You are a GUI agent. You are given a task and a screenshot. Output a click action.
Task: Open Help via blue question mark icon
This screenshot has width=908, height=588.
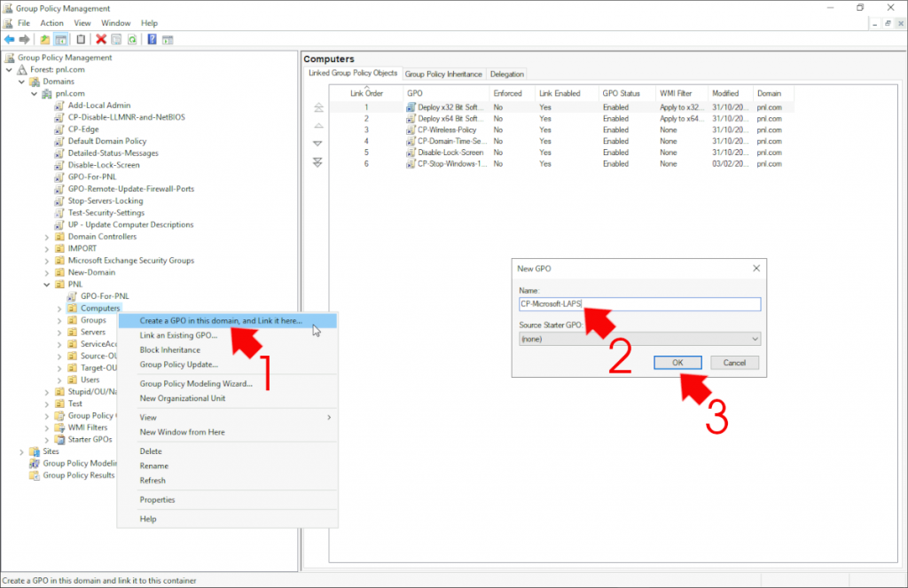(x=152, y=39)
